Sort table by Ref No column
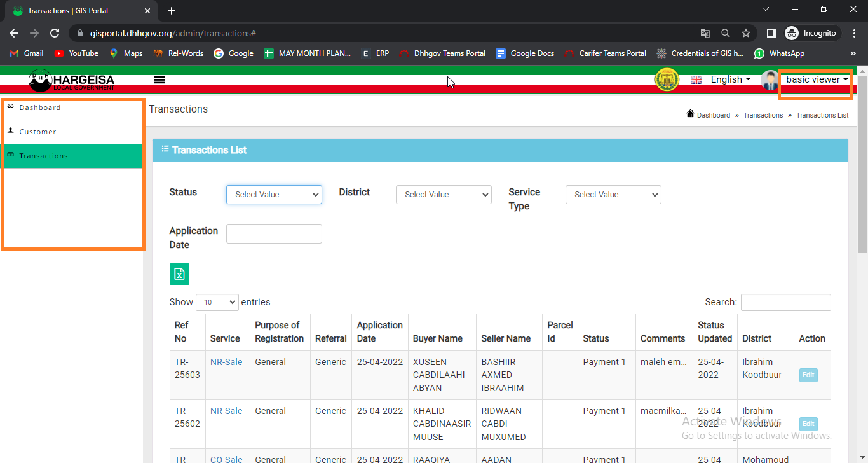Viewport: 868px width, 463px height. pyautogui.click(x=188, y=332)
